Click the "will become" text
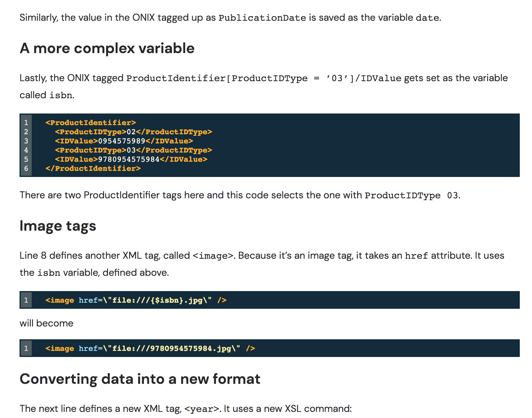This screenshot has width=532, height=418. point(46,323)
